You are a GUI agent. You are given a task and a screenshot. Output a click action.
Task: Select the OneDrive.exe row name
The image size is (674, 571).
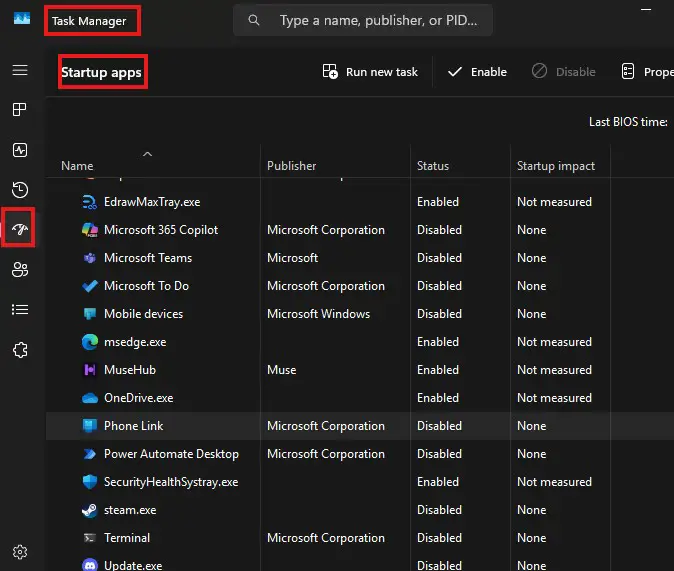click(x=138, y=398)
